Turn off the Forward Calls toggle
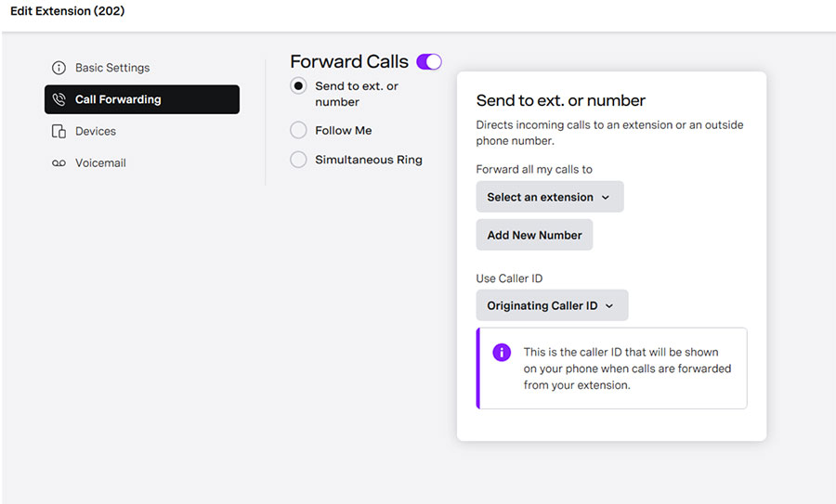 coord(429,62)
